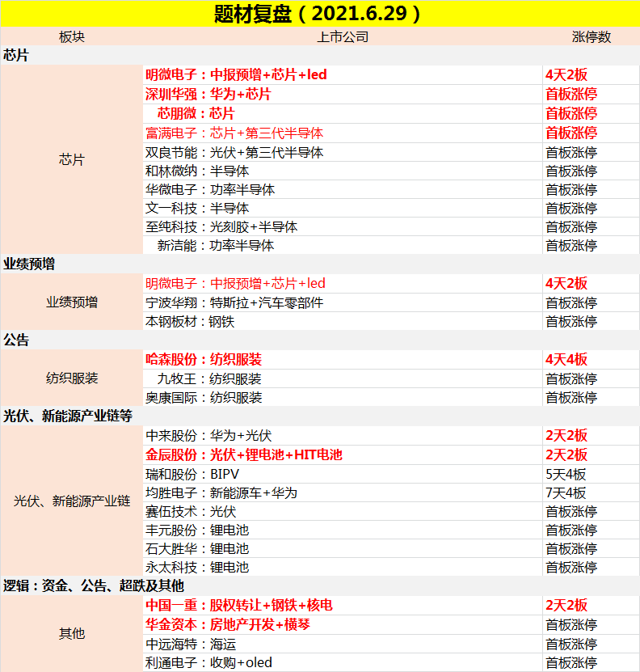Select 首板涨停 in the 华金资本 row
The width and height of the screenshot is (640, 672).
571,624
